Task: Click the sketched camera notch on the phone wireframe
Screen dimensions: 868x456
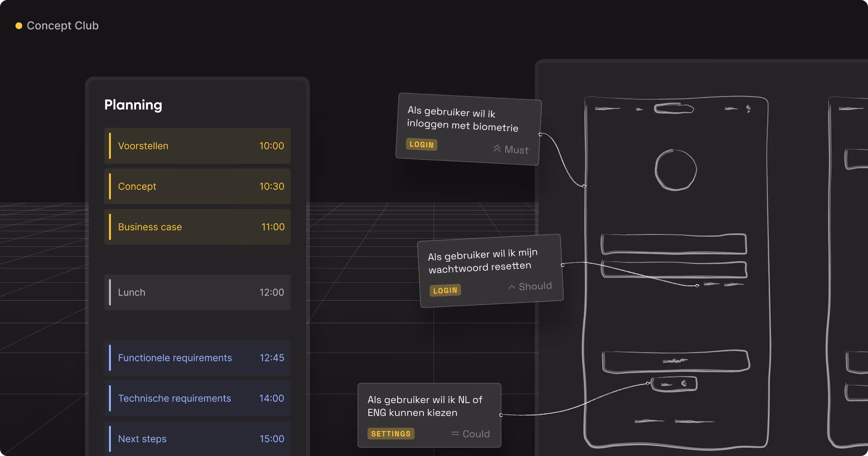Action: point(674,108)
